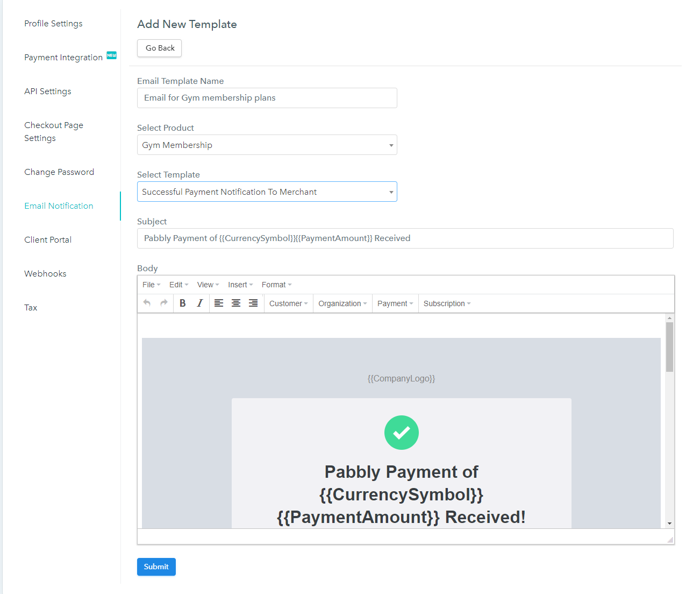Screen dimensions: 700x594
Task: Open Client Portal settings
Action: point(48,240)
